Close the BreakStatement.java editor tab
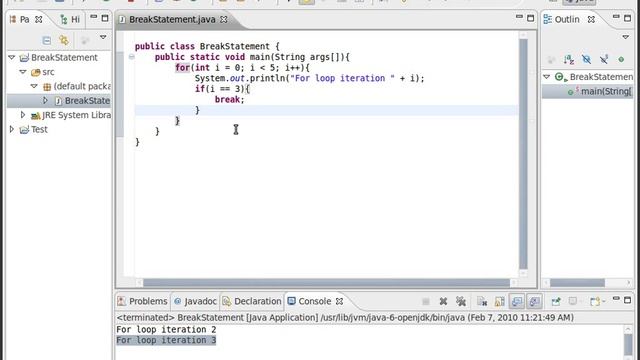This screenshot has width=640, height=360. point(224,19)
